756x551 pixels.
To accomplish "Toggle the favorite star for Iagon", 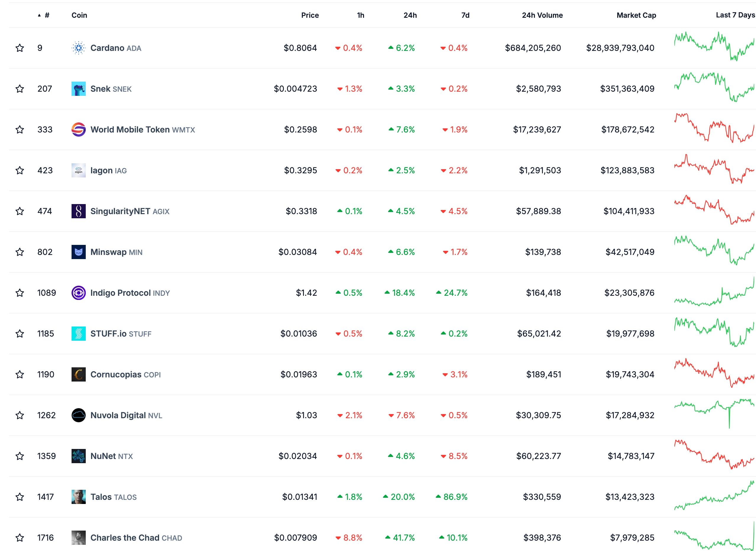I will 20,170.
